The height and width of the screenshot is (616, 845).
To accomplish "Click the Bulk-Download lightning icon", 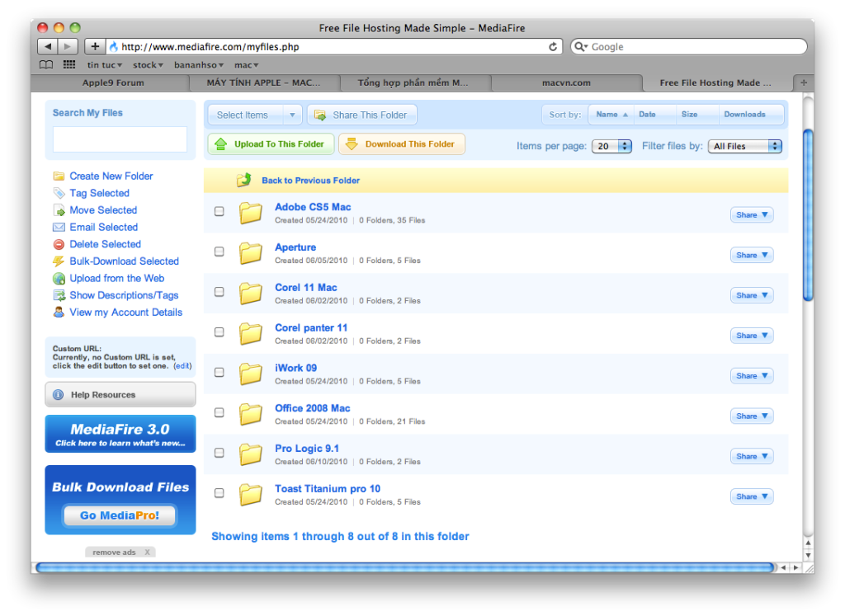I will click(59, 261).
